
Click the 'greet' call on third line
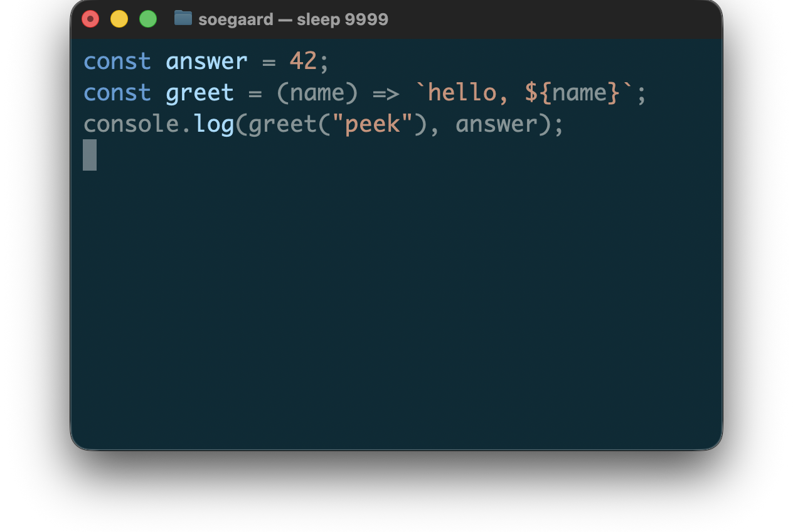click(x=282, y=124)
